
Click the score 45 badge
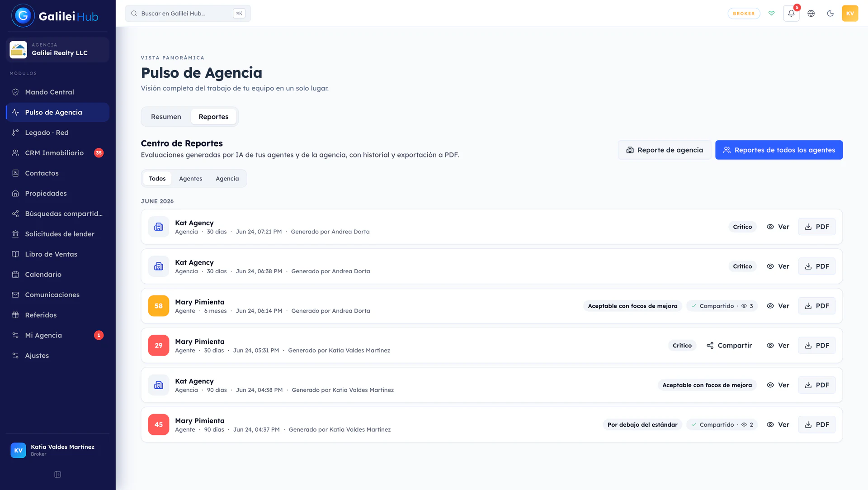point(159,425)
